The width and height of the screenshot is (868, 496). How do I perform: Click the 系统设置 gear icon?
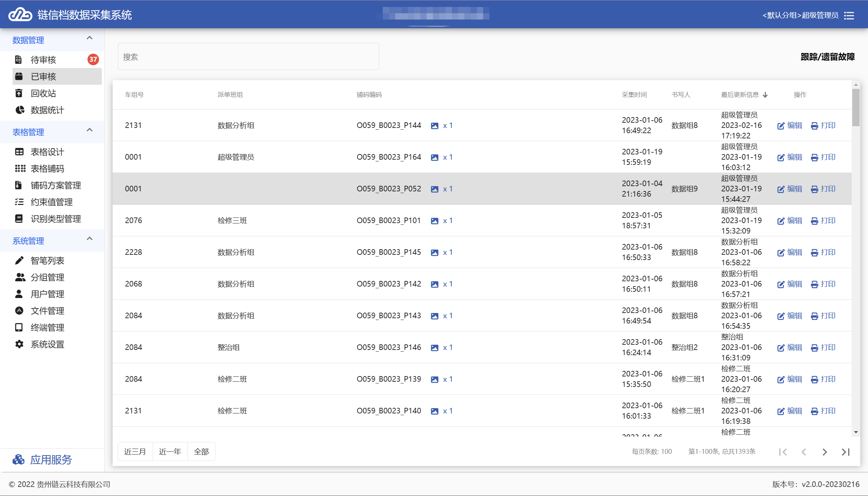point(19,344)
